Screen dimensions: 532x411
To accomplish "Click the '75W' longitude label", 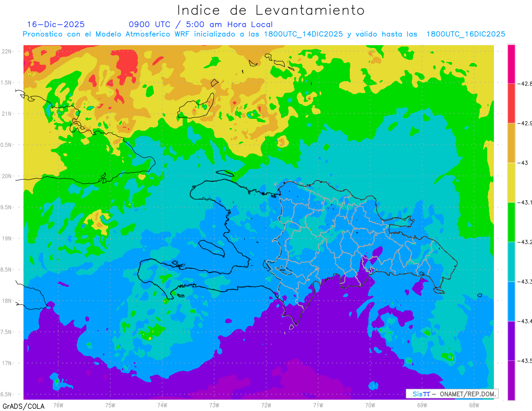I will [110, 405].
